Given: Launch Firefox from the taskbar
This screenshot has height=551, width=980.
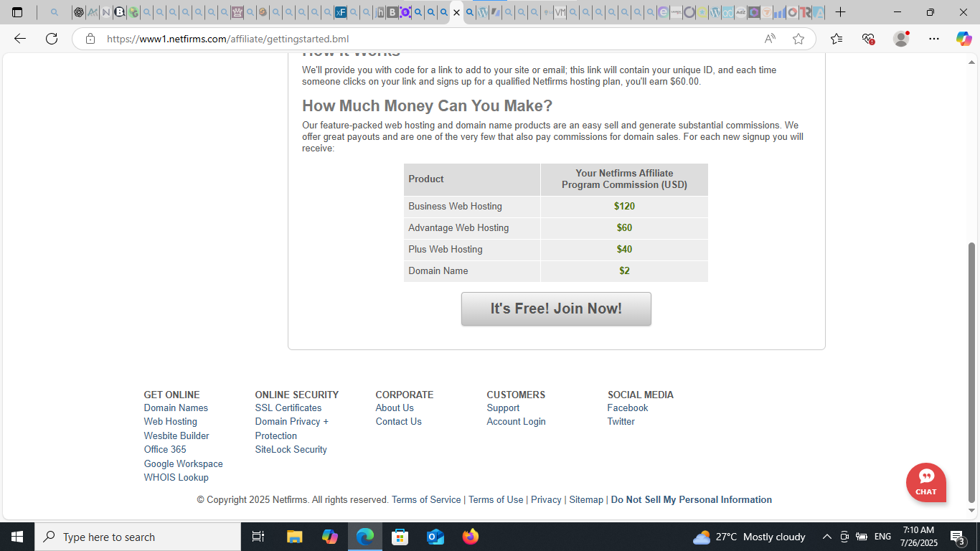Looking at the screenshot, I should click(471, 537).
